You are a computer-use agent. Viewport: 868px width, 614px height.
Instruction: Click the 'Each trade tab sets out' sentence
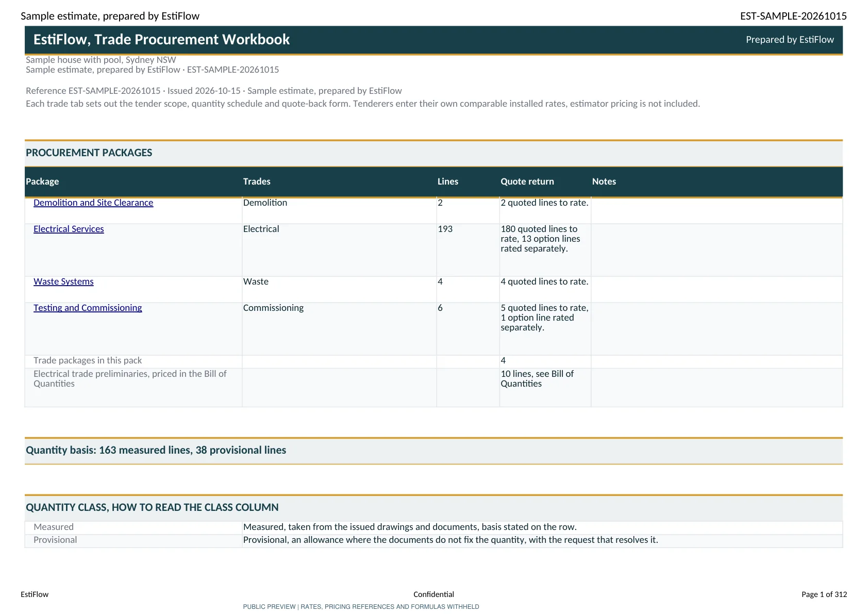click(x=363, y=104)
